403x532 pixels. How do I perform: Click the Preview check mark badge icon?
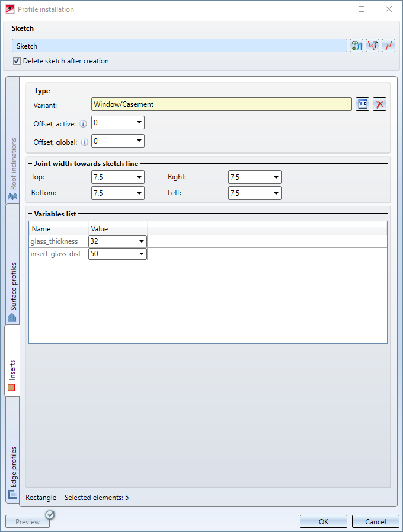[x=50, y=515]
